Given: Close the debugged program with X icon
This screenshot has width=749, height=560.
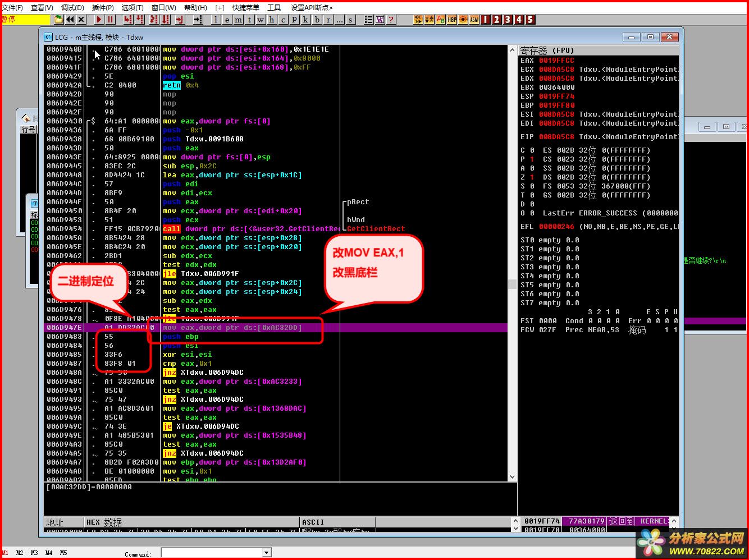Looking at the screenshot, I should (81, 20).
